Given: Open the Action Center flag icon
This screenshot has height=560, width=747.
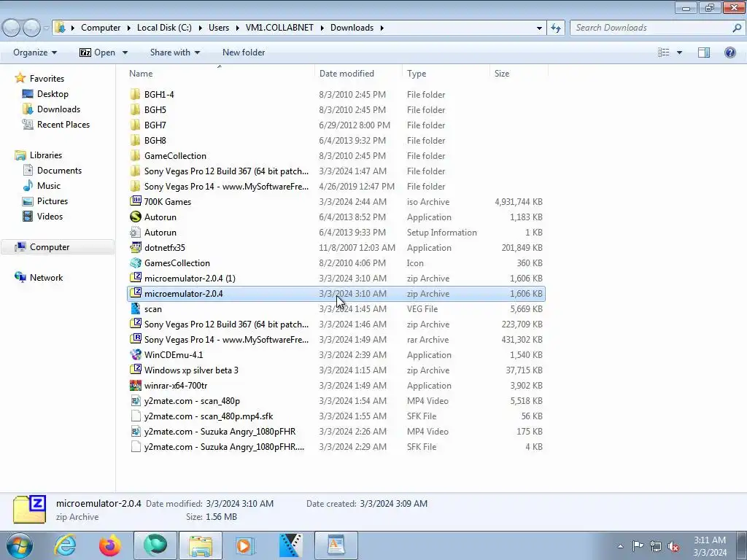Looking at the screenshot, I should (638, 546).
